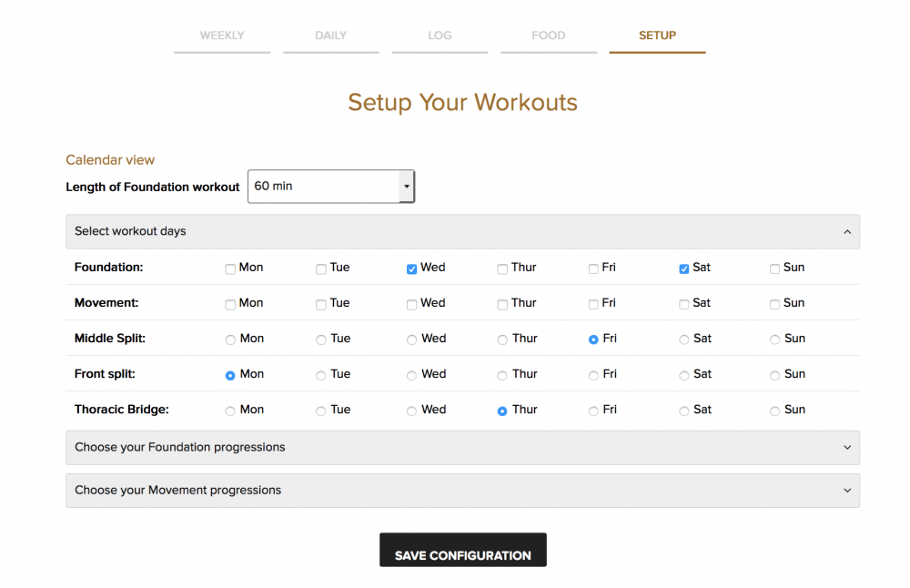The height and width of the screenshot is (588, 910).
Task: Choose Tuesday for Middle Split
Action: pyautogui.click(x=321, y=340)
